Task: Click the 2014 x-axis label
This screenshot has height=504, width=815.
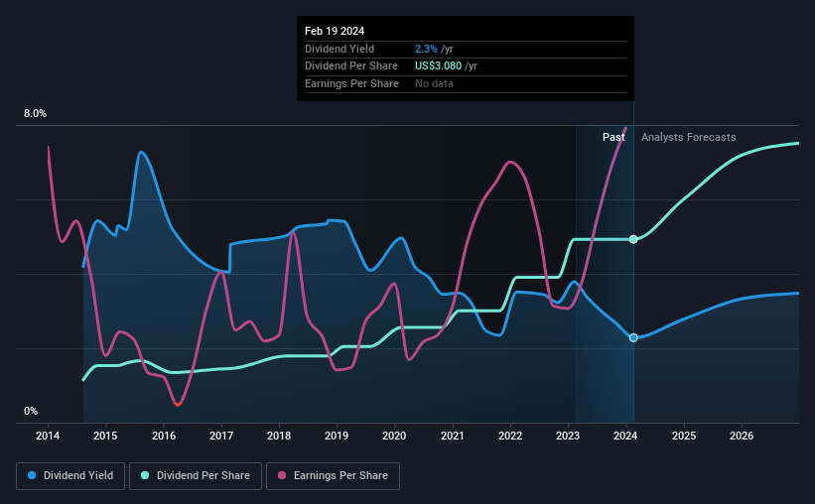Action: 48,436
